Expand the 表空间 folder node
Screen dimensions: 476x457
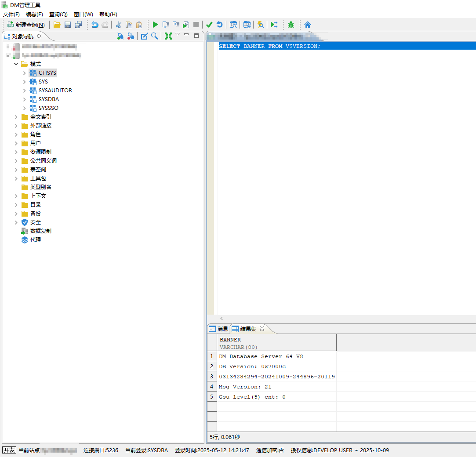pyautogui.click(x=16, y=170)
